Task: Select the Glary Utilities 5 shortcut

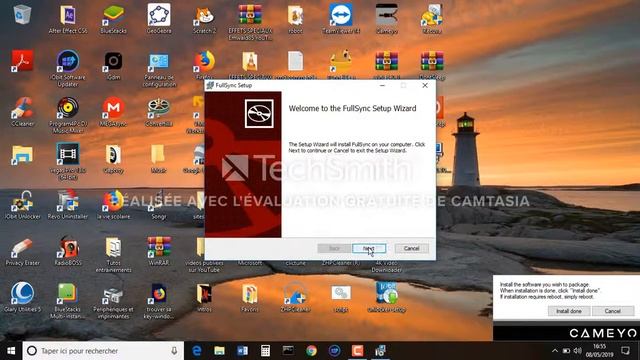Action: 22,298
